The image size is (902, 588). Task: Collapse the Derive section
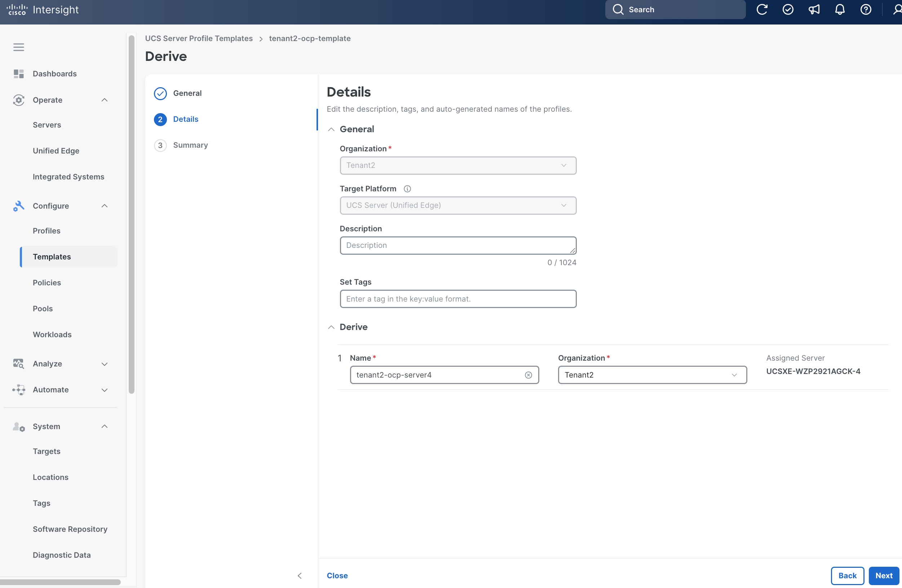(331, 327)
